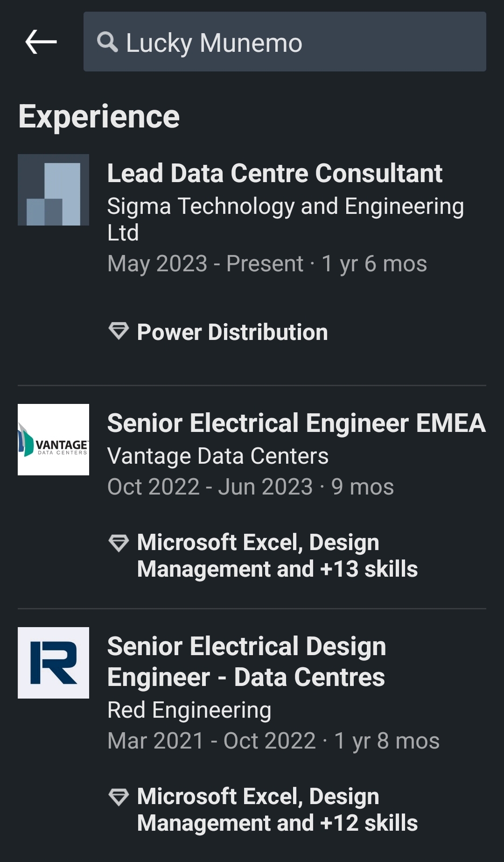504x862 pixels.
Task: Tap diamond skill icon in Red Engineering entry
Action: pos(119,797)
